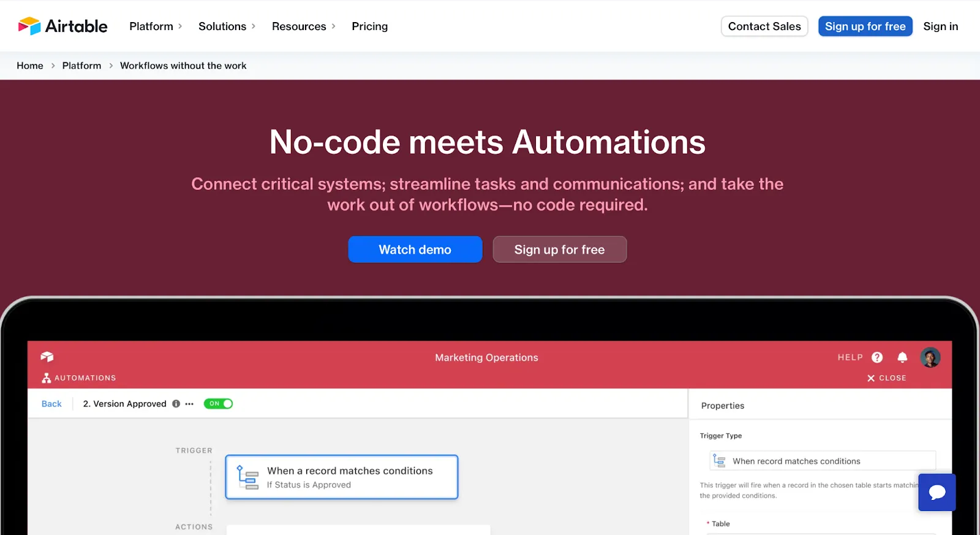
Task: Click the 'No-code meets Automations' heading
Action: click(488, 142)
